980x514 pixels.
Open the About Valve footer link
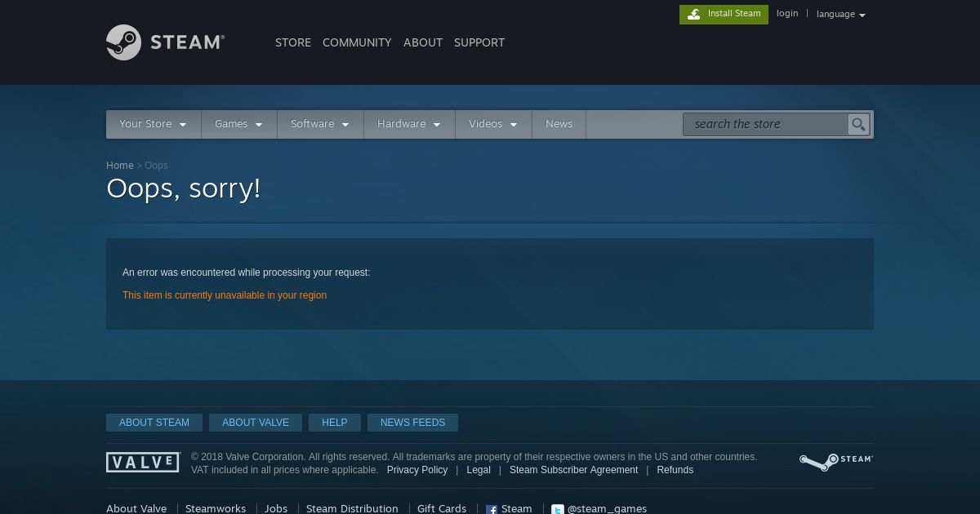[136, 508]
